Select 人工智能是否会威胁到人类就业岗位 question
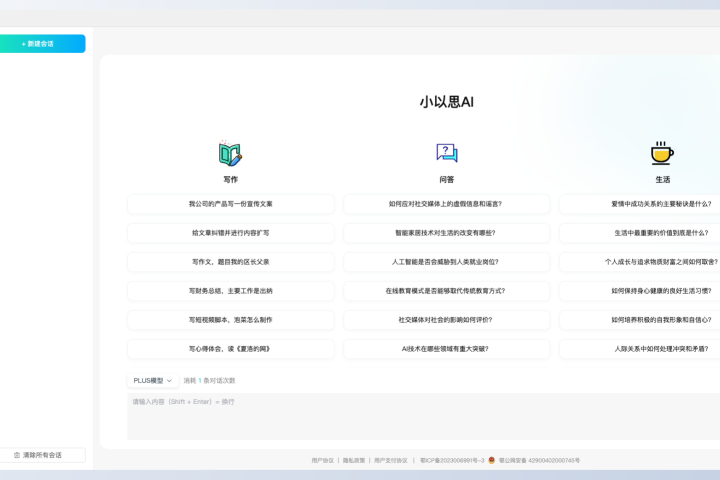 point(446,262)
